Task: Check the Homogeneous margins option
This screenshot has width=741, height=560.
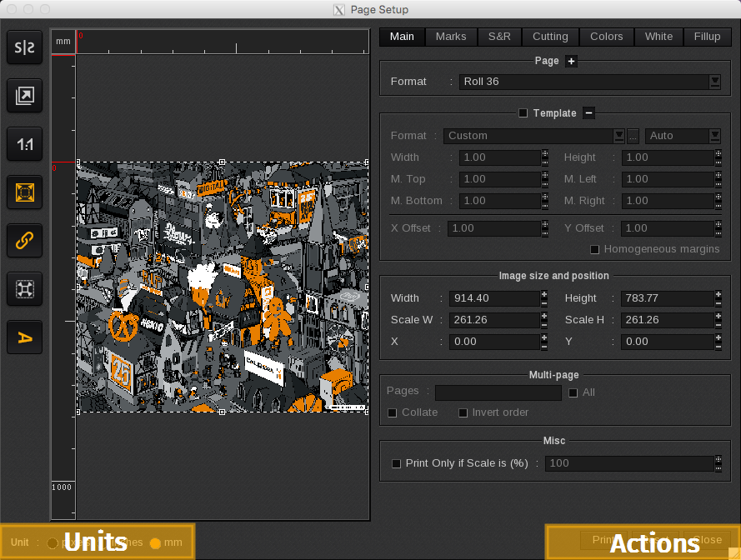Action: pos(595,249)
